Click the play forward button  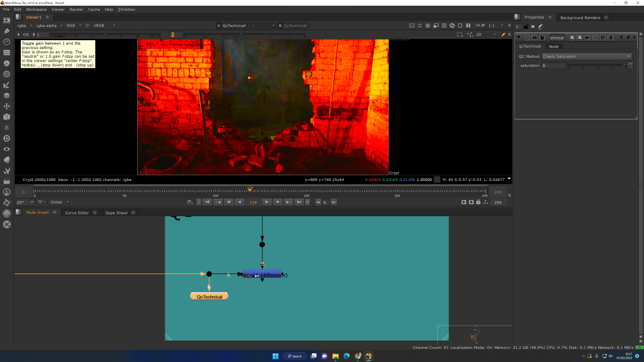267,202
